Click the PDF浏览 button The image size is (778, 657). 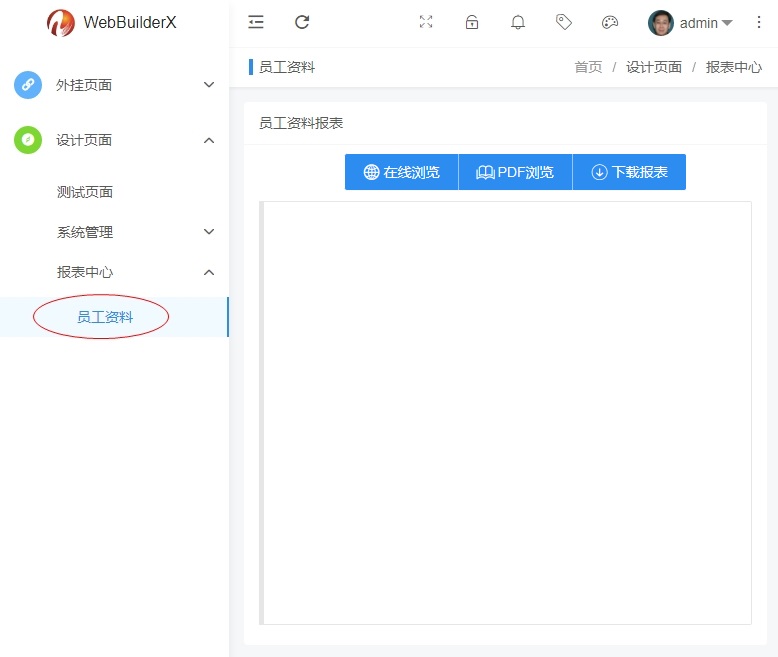point(515,172)
